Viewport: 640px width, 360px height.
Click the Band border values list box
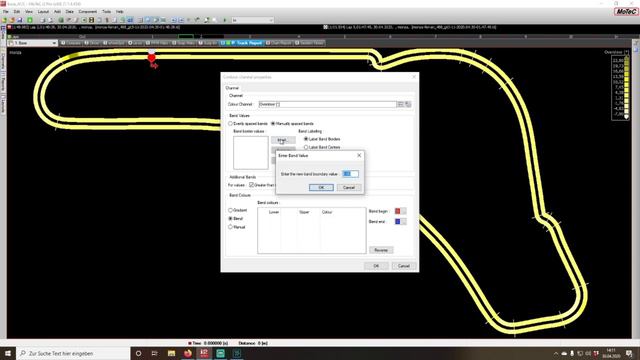[251, 153]
